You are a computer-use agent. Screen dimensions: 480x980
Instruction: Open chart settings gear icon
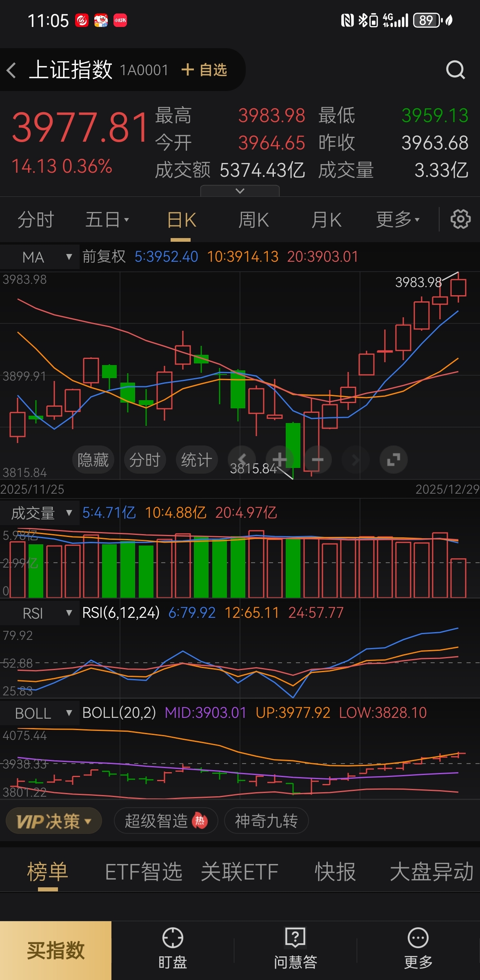pos(460,219)
